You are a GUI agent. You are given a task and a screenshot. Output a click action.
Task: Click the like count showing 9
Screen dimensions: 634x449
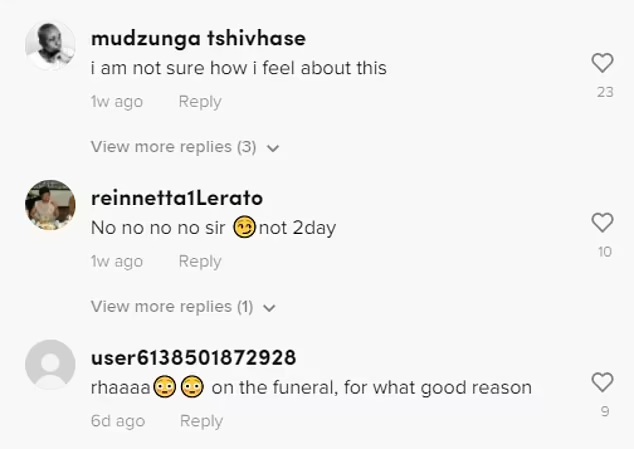click(604, 411)
